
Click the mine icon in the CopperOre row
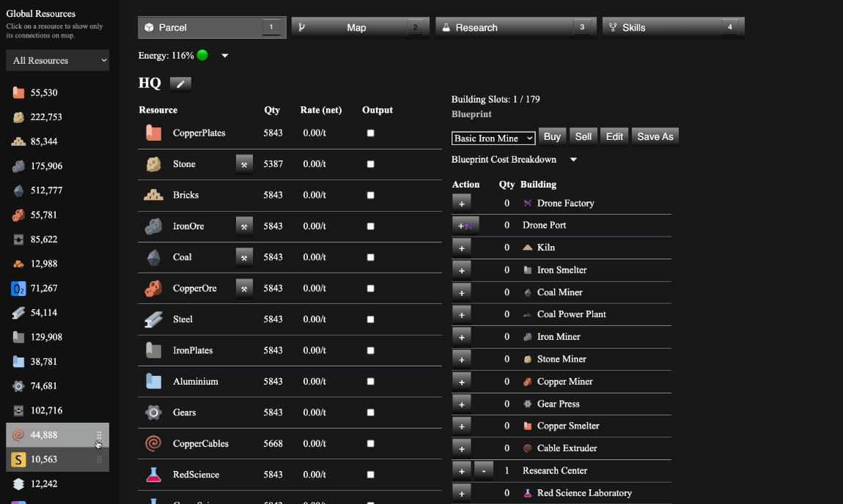point(244,289)
